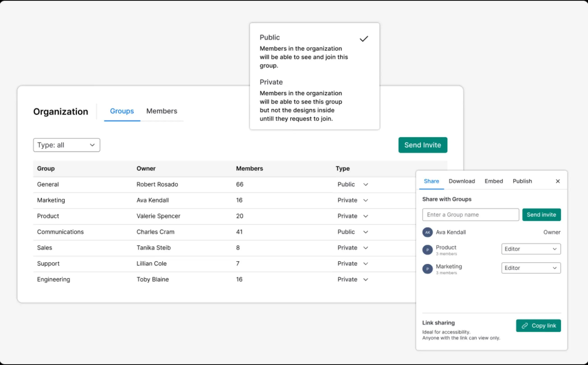Click Send Invite button

[x=422, y=145]
